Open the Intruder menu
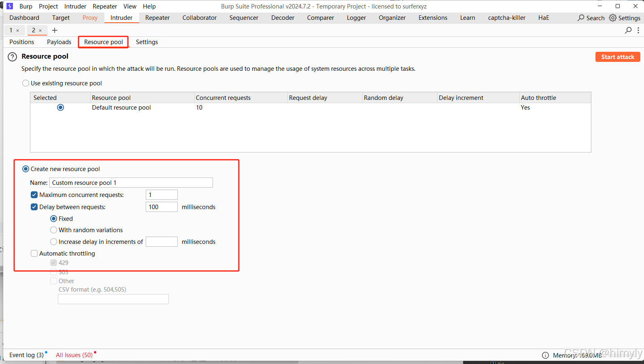The image size is (644, 364). pos(75,6)
